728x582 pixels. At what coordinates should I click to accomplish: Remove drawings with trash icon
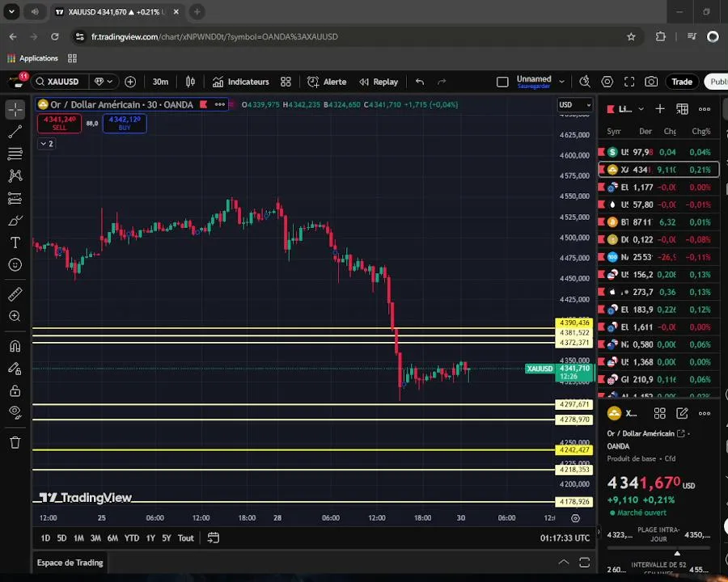pyautogui.click(x=15, y=442)
